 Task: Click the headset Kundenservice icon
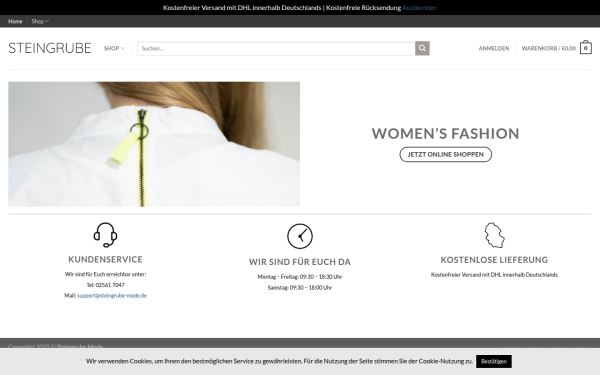coord(105,235)
